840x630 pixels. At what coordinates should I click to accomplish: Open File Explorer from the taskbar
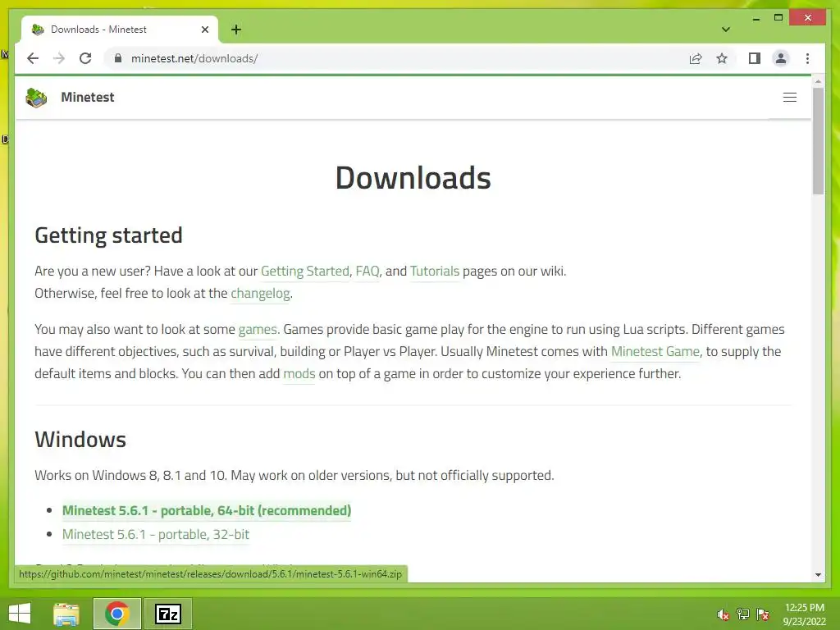click(66, 614)
